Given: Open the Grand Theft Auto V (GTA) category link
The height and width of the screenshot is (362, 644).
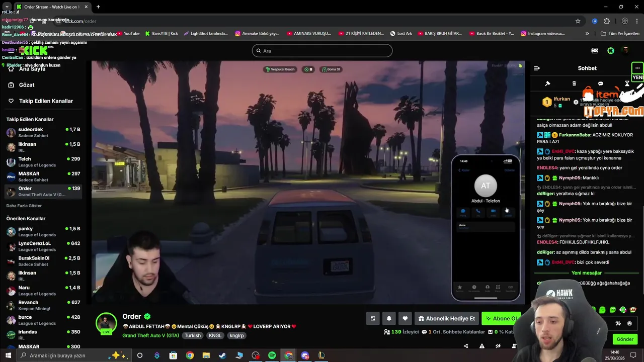Looking at the screenshot, I should 150,335.
